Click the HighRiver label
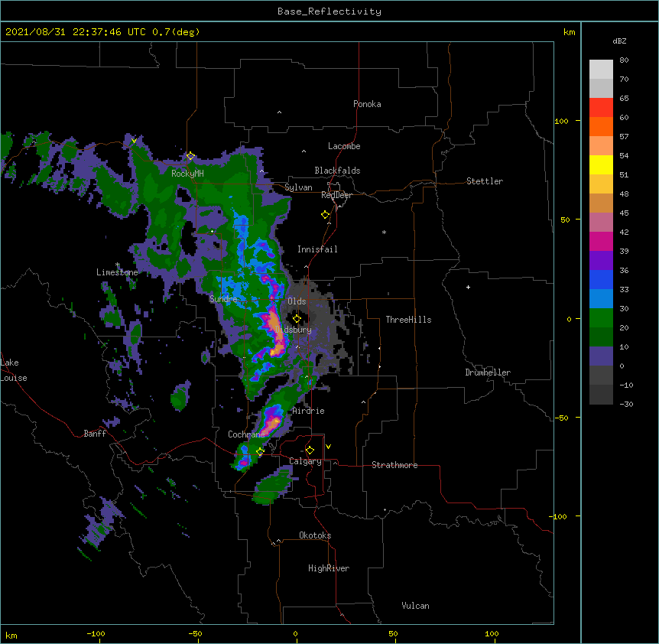The width and height of the screenshot is (659, 644). click(329, 568)
